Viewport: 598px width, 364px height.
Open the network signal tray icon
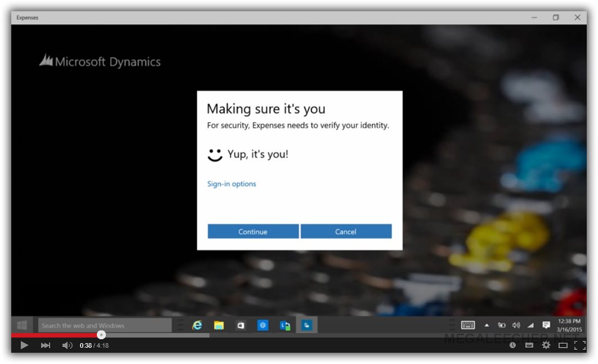[530, 325]
